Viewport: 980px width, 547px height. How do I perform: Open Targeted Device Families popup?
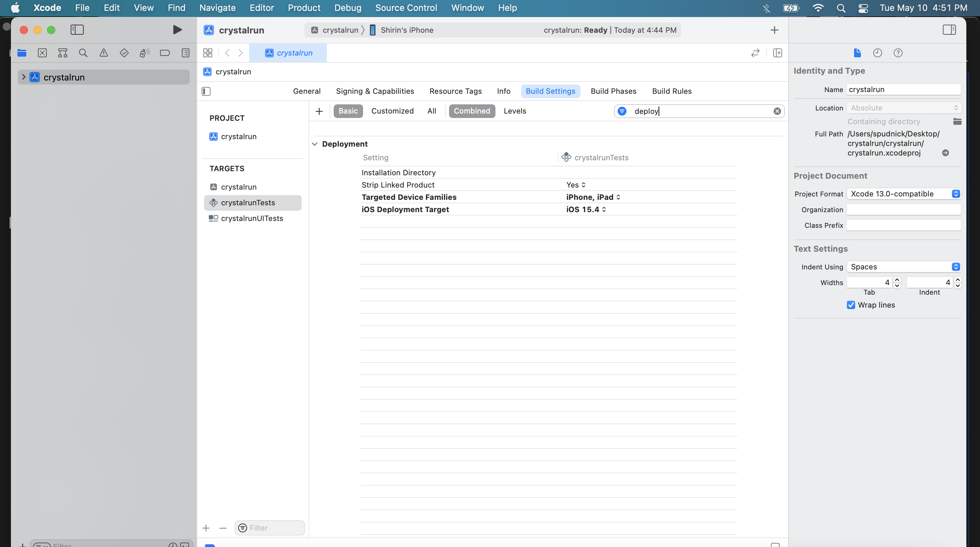[x=593, y=197]
